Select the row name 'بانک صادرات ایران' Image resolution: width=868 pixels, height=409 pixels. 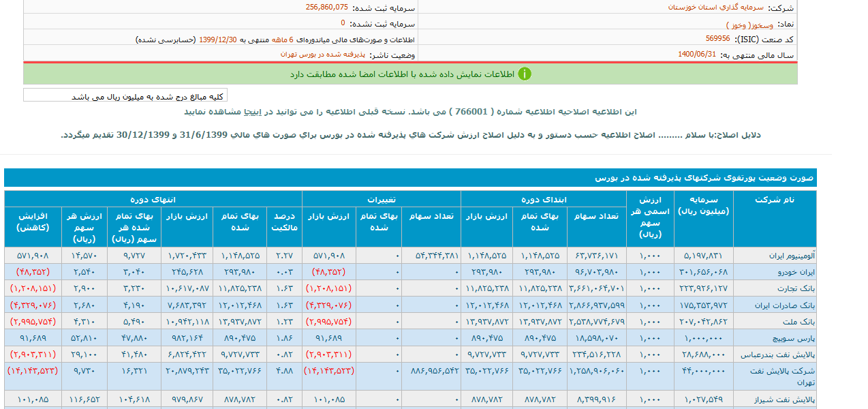tap(786, 305)
